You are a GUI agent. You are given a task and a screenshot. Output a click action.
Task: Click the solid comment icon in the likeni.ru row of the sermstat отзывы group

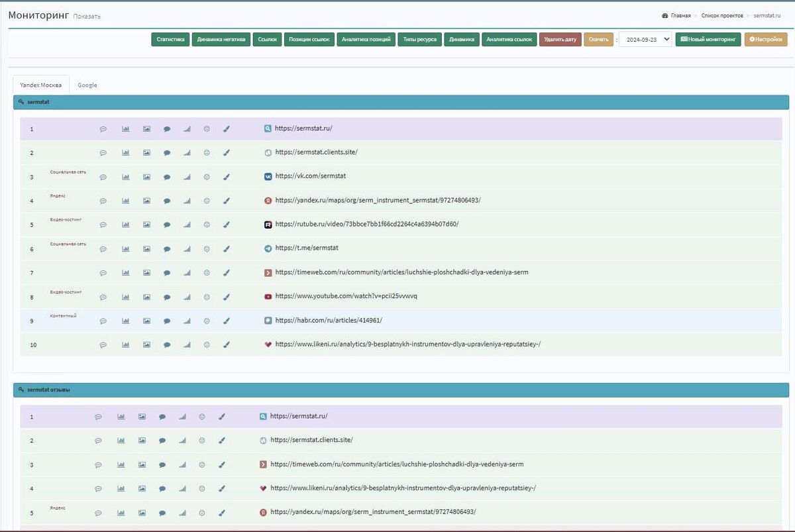162,489
